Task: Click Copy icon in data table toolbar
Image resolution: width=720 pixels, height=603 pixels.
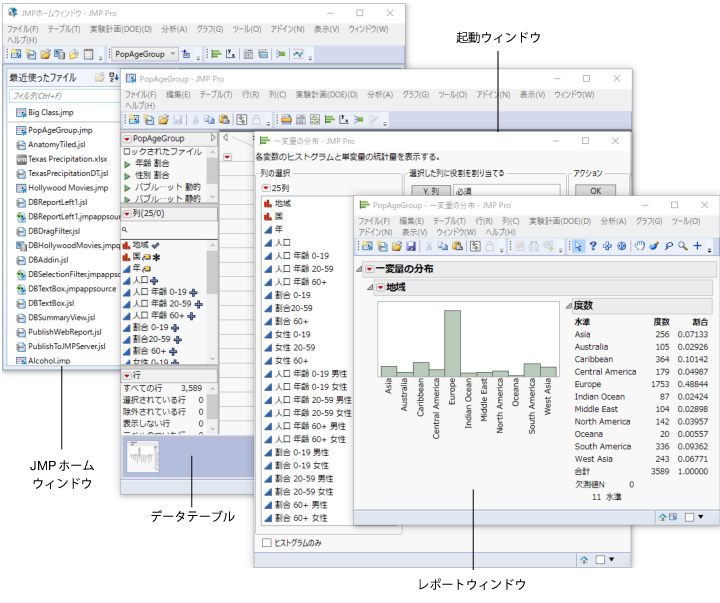Action: 209,120
